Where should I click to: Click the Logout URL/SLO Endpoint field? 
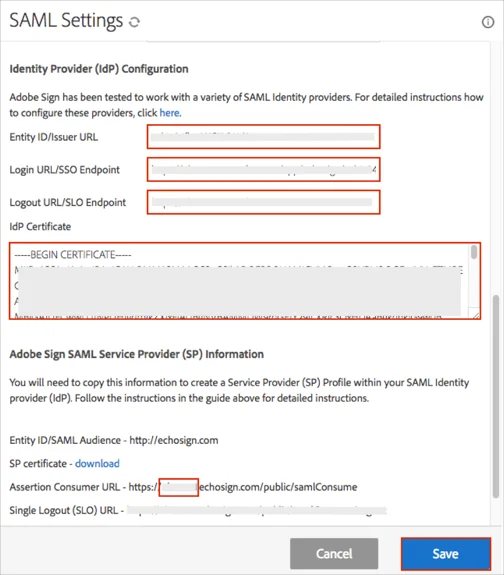click(263, 202)
